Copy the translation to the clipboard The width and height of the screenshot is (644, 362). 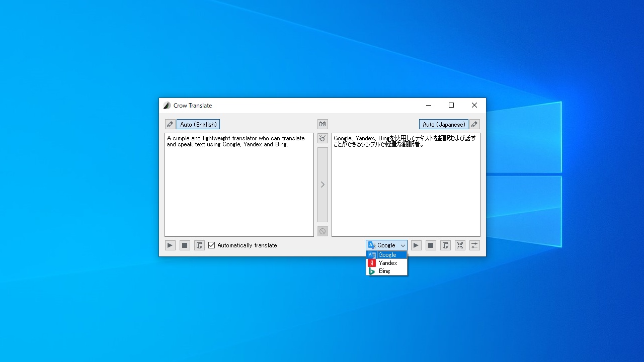pos(445,245)
